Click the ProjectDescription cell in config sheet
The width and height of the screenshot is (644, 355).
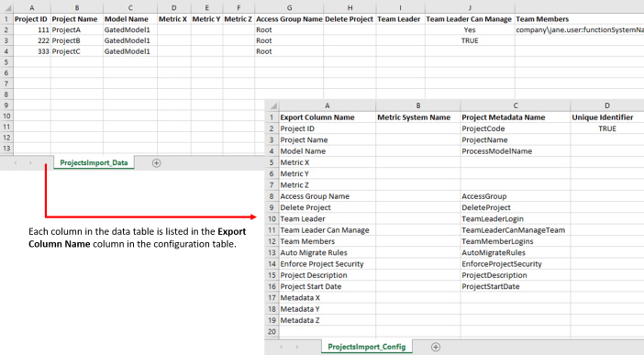(x=516, y=275)
